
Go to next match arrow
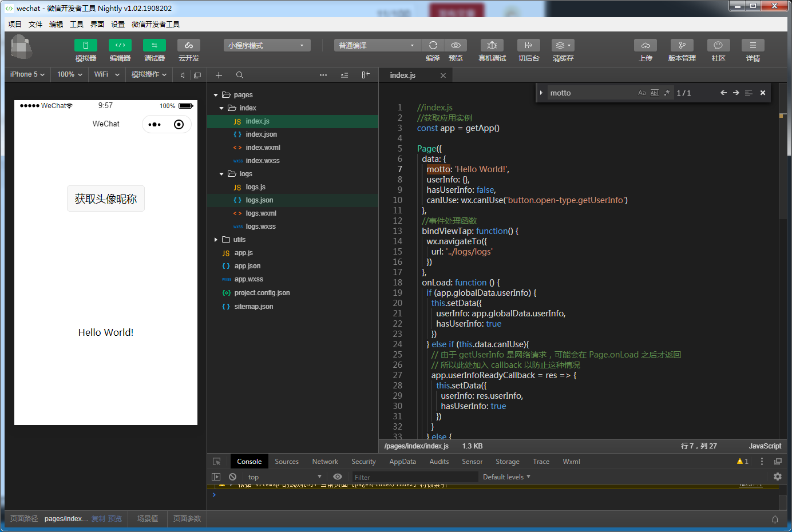(736, 93)
